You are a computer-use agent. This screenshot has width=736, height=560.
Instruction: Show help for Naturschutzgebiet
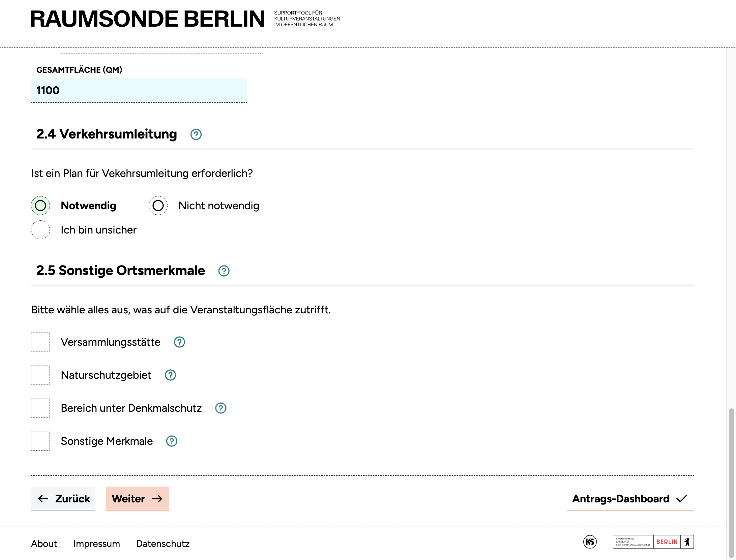(170, 375)
